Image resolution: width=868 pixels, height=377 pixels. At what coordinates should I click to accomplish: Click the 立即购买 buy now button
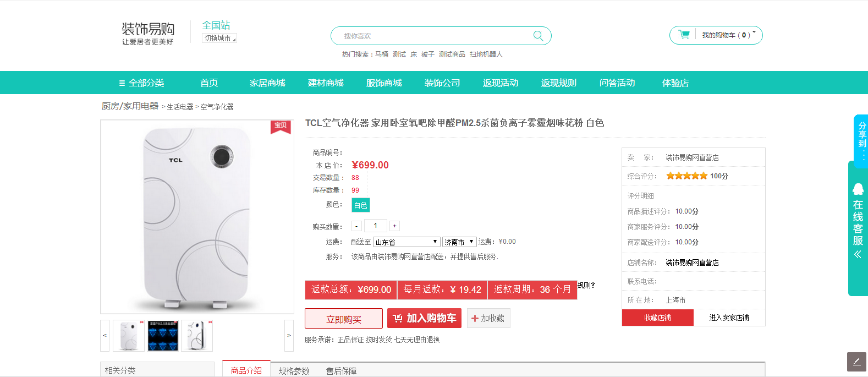pyautogui.click(x=344, y=319)
